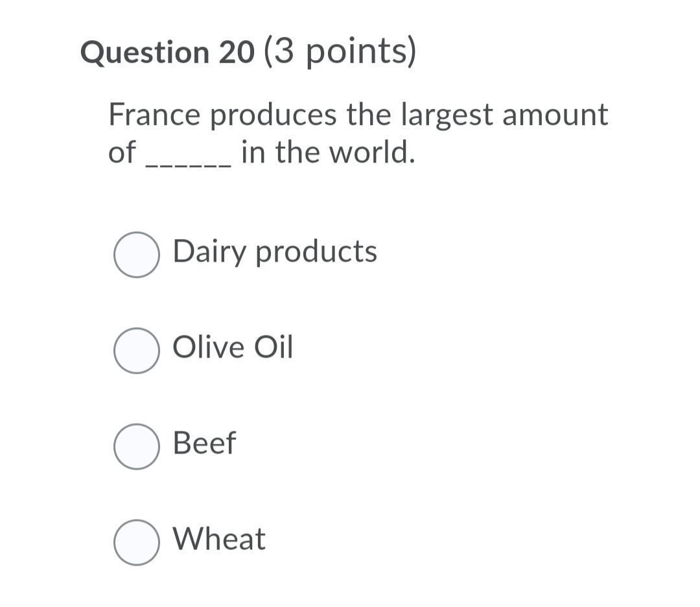This screenshot has height=607, width=700.
Task: Click the 'Dairy products' answer label
Action: pyautogui.click(x=275, y=252)
